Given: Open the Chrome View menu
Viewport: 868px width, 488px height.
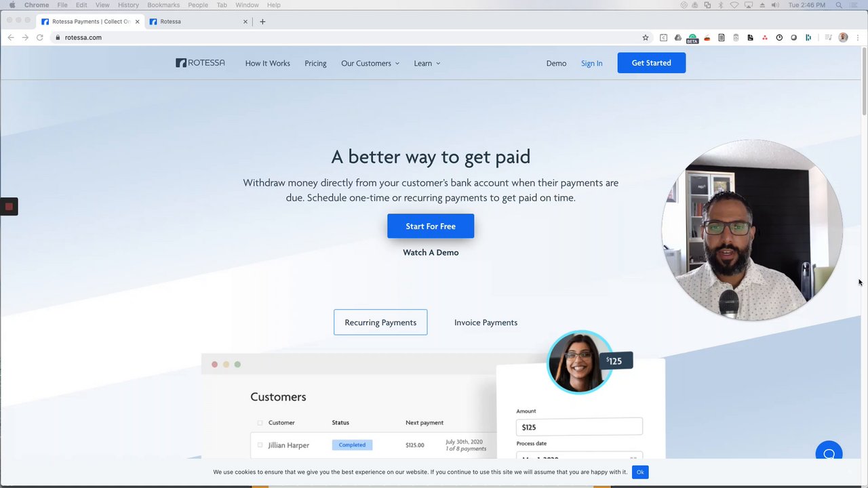Looking at the screenshot, I should click(102, 5).
